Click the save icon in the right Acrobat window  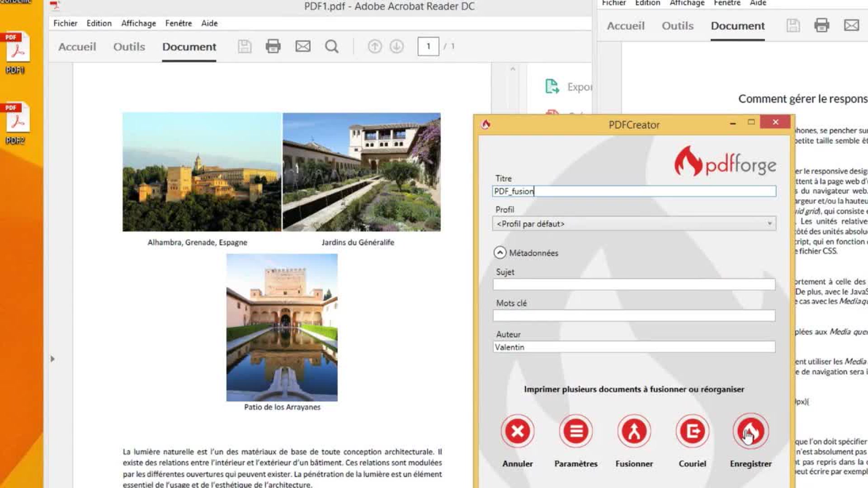pyautogui.click(x=792, y=26)
